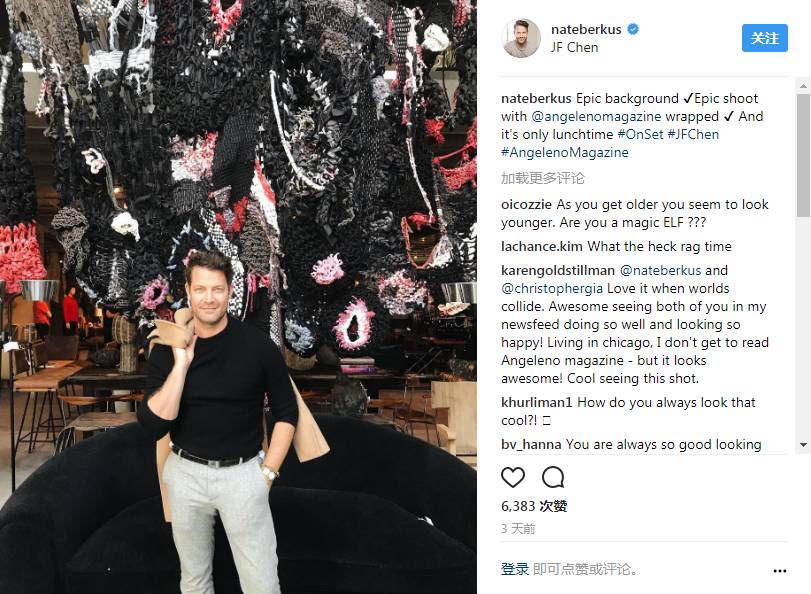Like the post with the heart icon

[513, 477]
